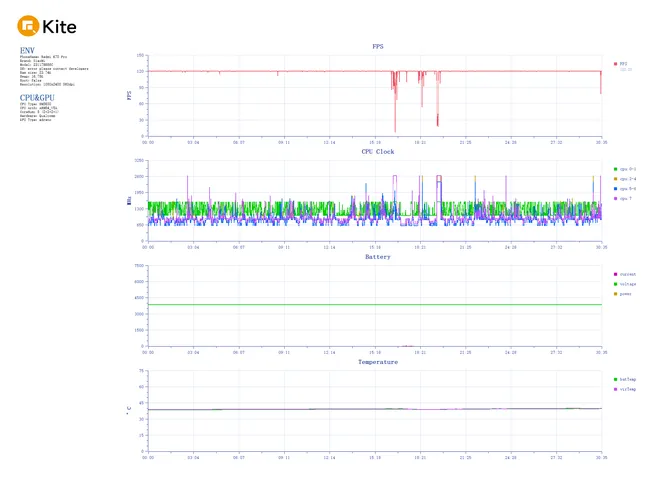Click the virTemp legend entry
Image resolution: width=670 pixels, height=497 pixels.
tap(624, 389)
